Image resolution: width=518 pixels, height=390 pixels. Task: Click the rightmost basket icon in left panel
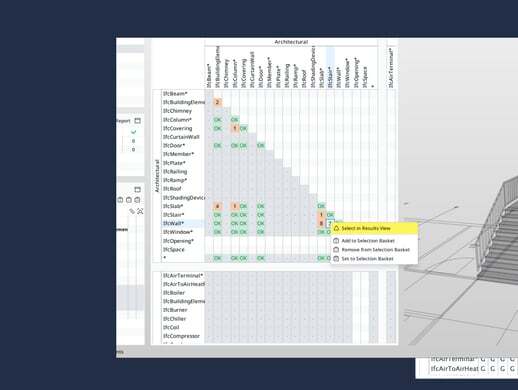pyautogui.click(x=137, y=200)
